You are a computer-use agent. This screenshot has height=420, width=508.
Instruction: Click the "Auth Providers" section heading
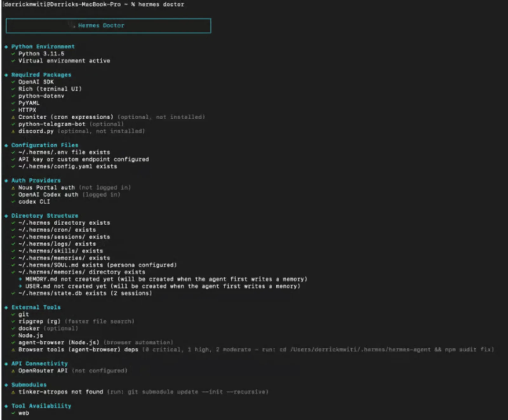(36, 180)
